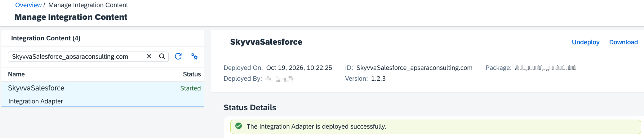Click the deployed successfully message
The height and width of the screenshot is (138, 644).
(316, 126)
